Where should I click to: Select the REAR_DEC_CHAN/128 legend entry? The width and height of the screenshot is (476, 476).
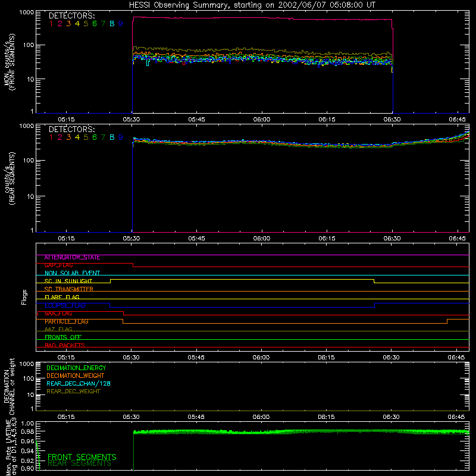pos(79,384)
